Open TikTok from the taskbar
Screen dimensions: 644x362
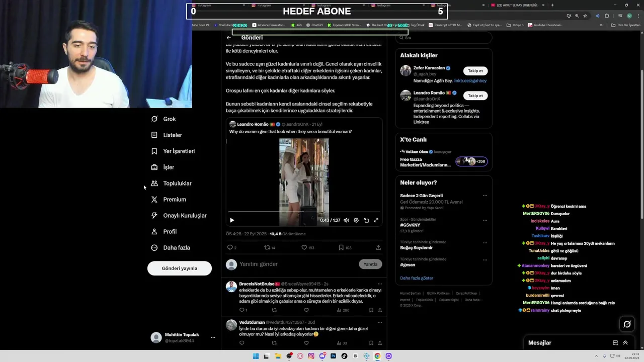tap(344, 356)
